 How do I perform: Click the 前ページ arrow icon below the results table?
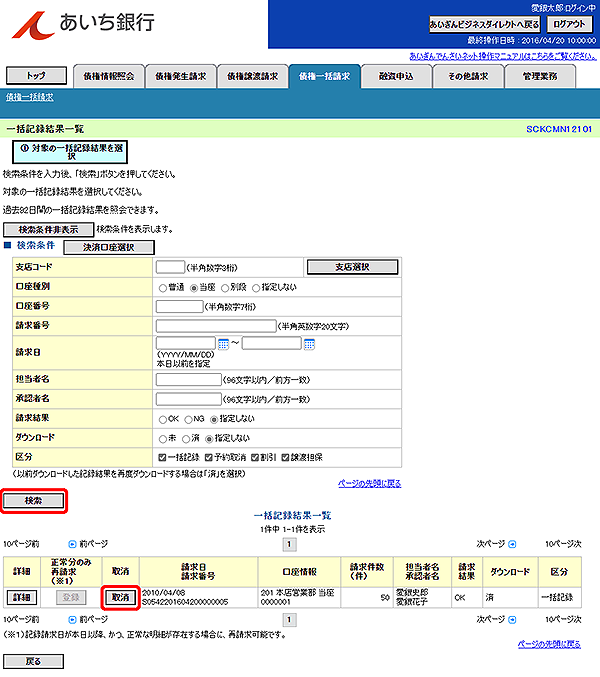point(73,620)
